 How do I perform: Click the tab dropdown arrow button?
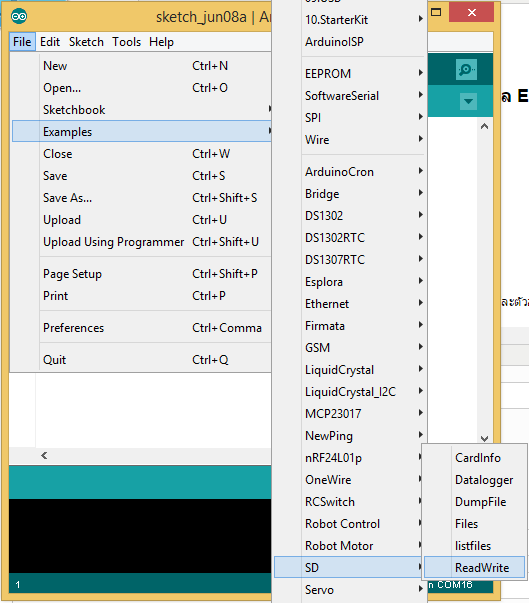[468, 102]
